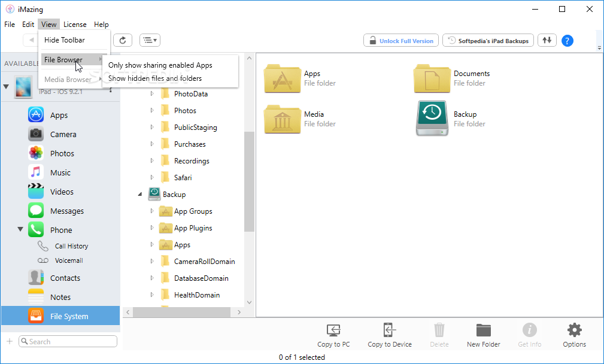Select the PublicStaging tree folder
The width and height of the screenshot is (604, 364).
(x=195, y=128)
